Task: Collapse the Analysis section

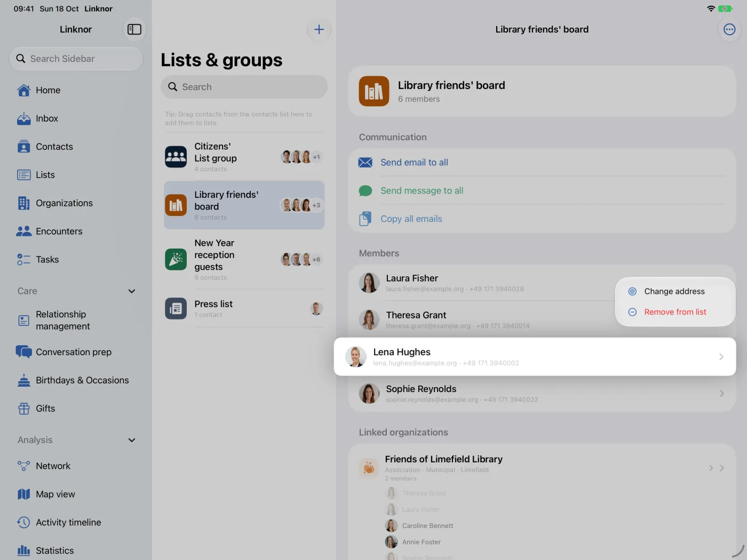Action: pos(132,440)
